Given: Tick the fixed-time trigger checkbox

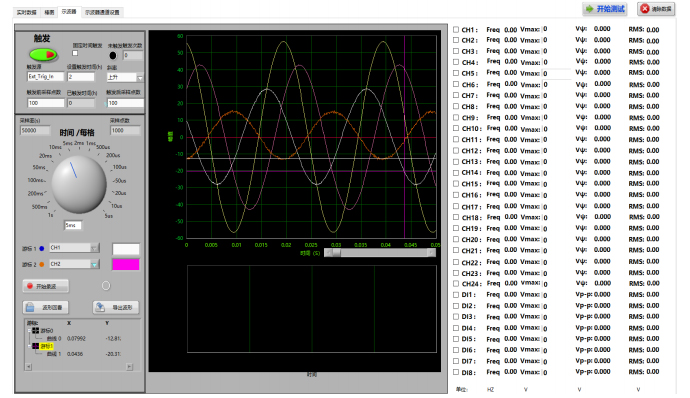Looking at the screenshot, I should (x=75, y=53).
